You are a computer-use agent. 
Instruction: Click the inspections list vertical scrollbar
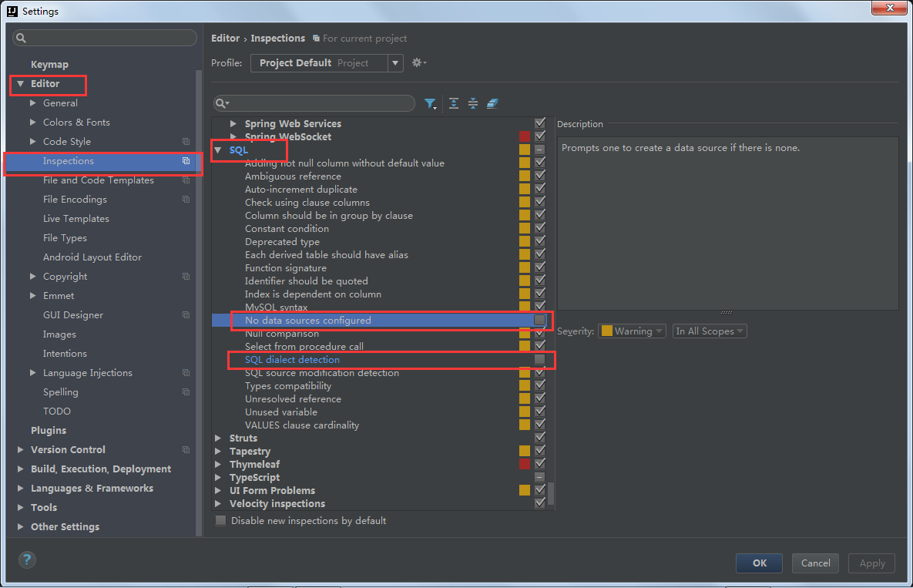[551, 493]
